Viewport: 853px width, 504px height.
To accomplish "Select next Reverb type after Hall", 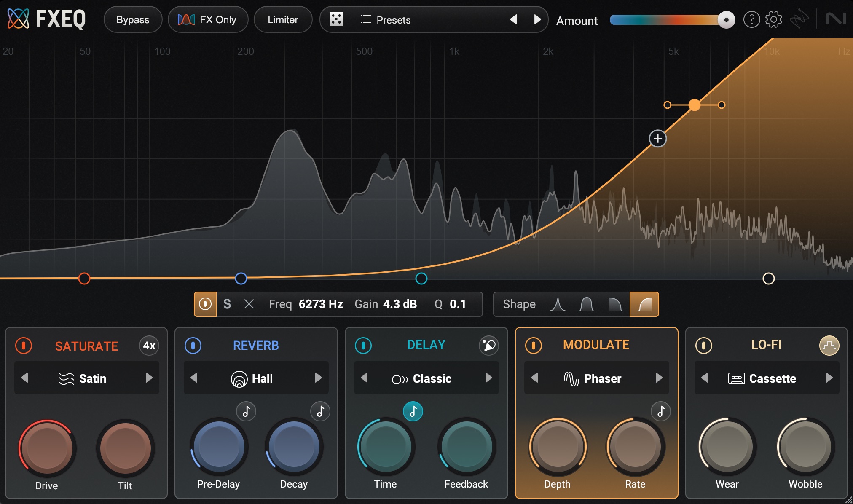I will coord(319,378).
